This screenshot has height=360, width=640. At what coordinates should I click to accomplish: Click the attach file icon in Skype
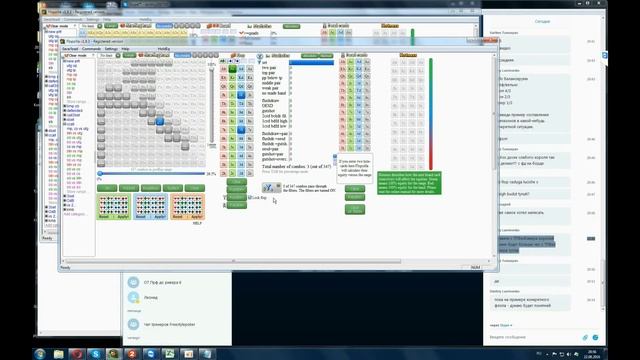point(585,337)
